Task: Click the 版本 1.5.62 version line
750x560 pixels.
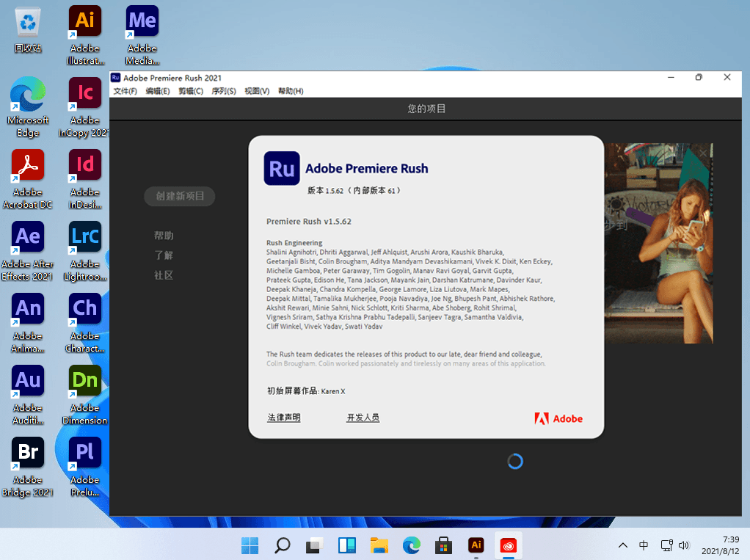Action: 354,190
